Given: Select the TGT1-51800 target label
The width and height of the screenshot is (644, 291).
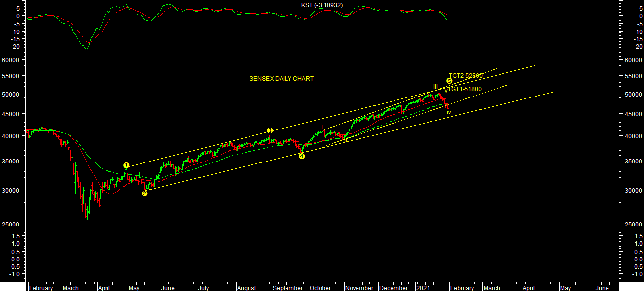Looking at the screenshot, I should 465,89.
